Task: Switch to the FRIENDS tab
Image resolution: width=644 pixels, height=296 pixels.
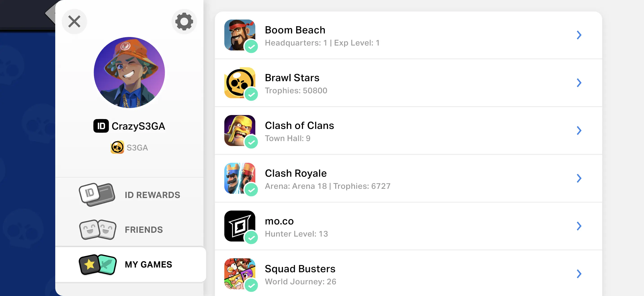Action: (x=144, y=230)
